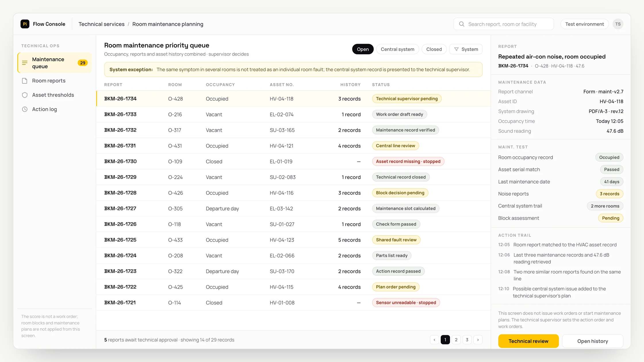The width and height of the screenshot is (644, 362).
Task: Select the Closed filter tab
Action: click(434, 49)
